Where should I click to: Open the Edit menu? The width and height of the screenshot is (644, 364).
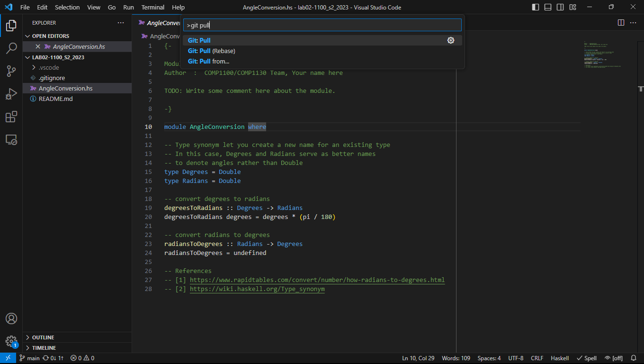pyautogui.click(x=42, y=7)
